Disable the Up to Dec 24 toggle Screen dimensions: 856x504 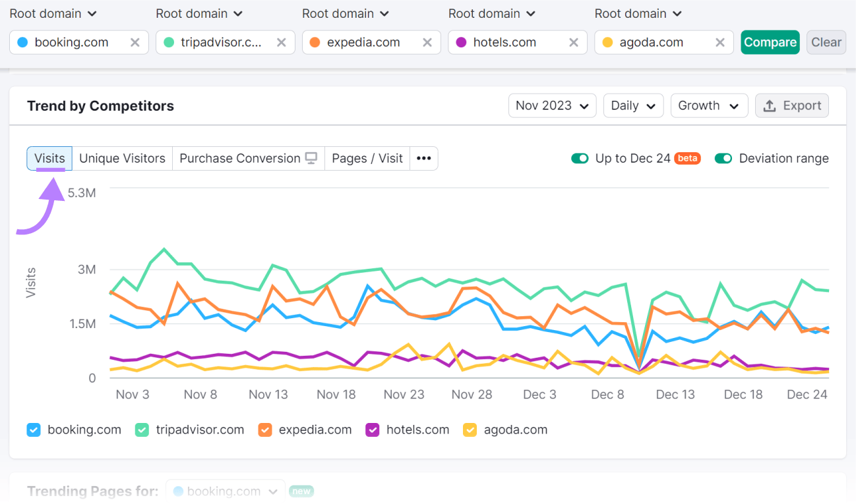pyautogui.click(x=580, y=158)
